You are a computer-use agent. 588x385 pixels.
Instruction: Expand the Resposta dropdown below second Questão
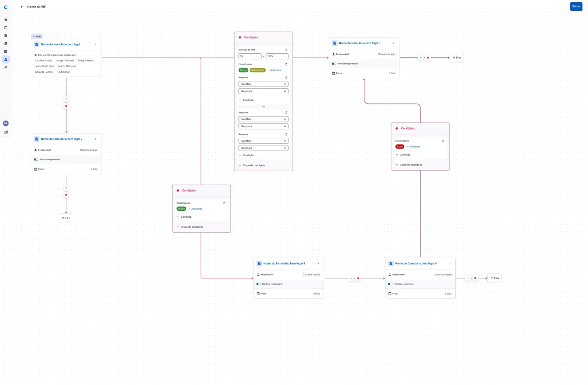(263, 126)
